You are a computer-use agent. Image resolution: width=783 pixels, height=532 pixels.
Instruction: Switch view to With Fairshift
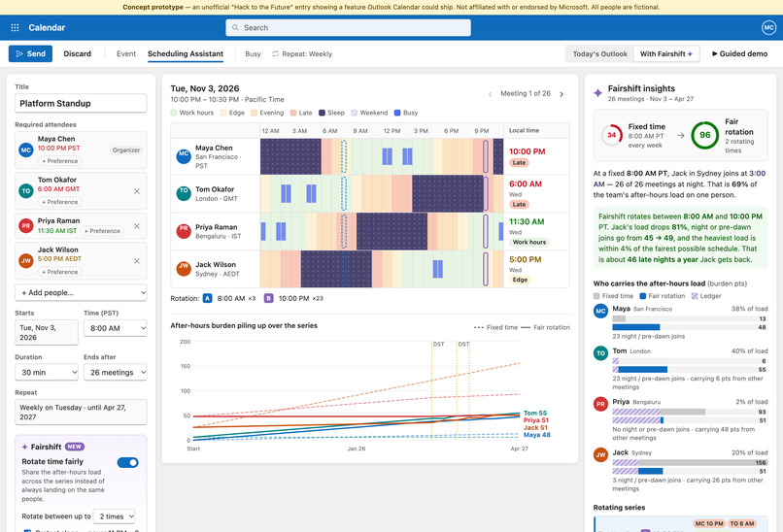click(x=666, y=54)
